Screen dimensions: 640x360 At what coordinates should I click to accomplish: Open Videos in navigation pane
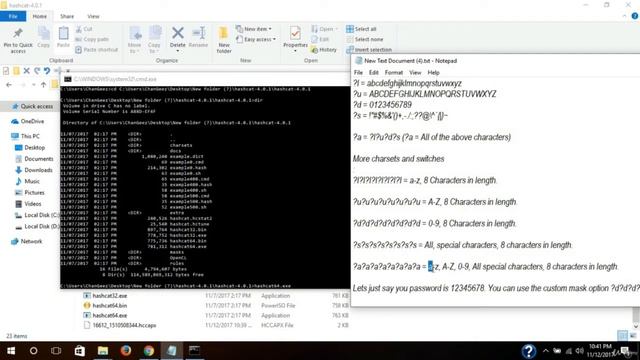click(29, 204)
